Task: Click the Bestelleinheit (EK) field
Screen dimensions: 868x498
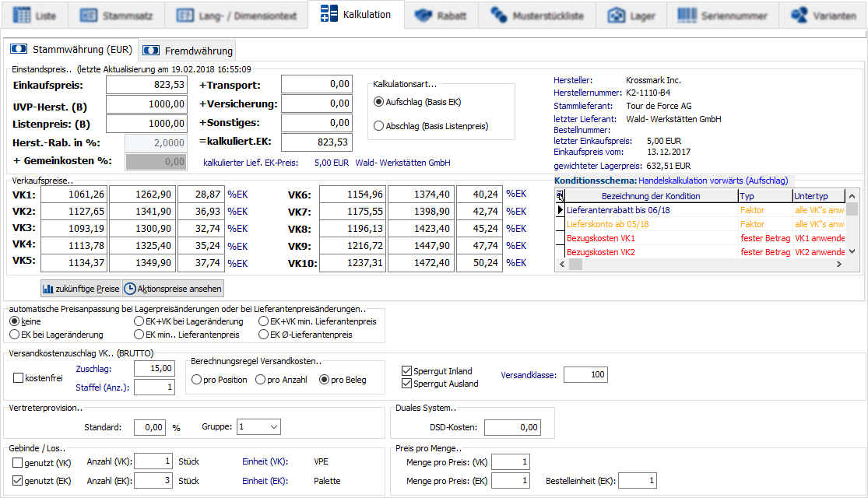Action: (638, 480)
